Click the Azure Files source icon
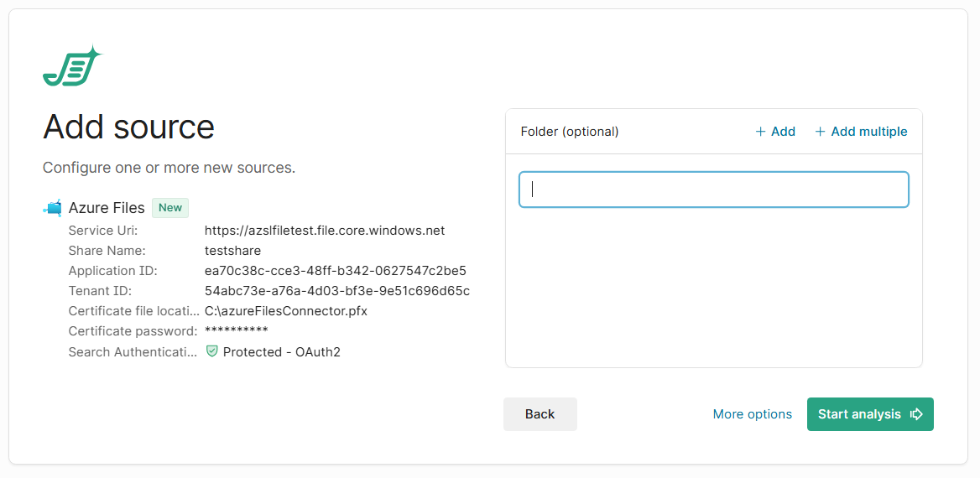This screenshot has height=478, width=980. click(x=53, y=208)
